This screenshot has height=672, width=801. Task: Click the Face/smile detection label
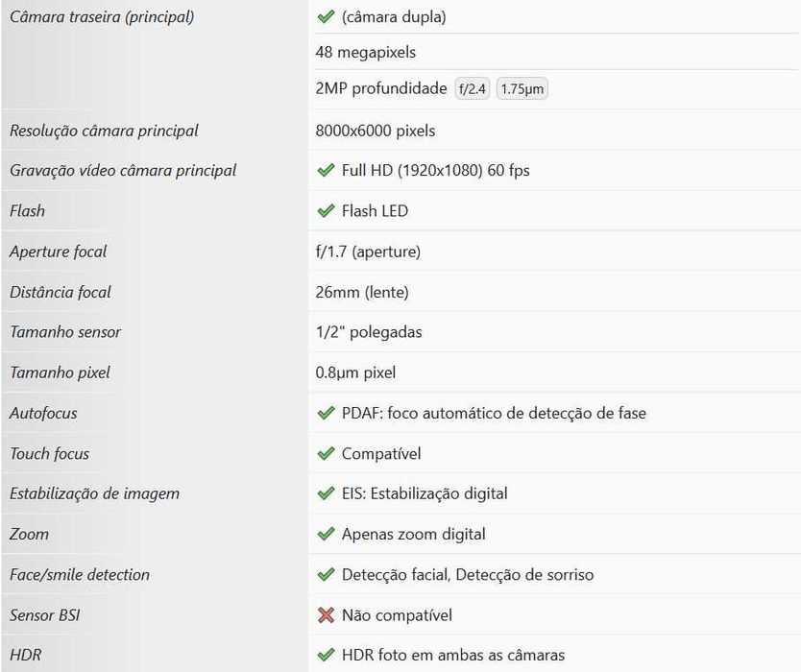coord(80,575)
